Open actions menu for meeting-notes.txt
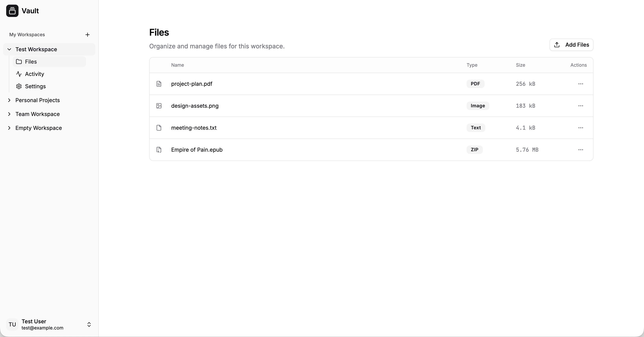This screenshot has width=644, height=337. pyautogui.click(x=581, y=128)
